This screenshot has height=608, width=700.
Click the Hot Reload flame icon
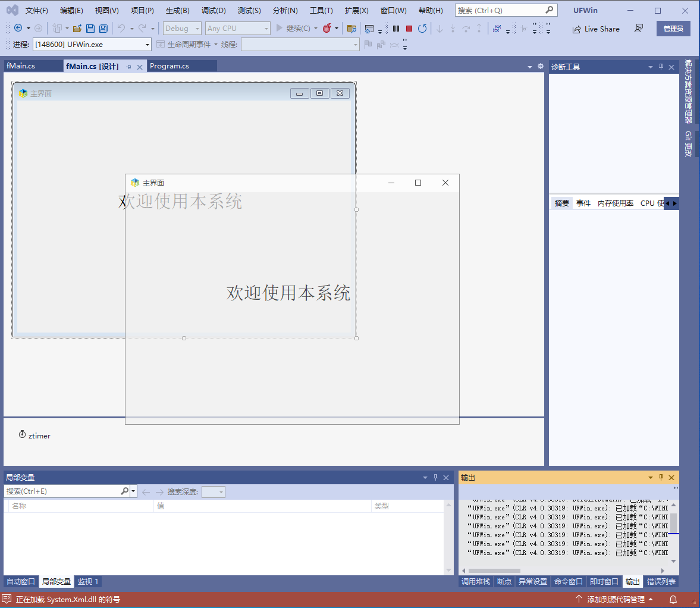pos(327,28)
